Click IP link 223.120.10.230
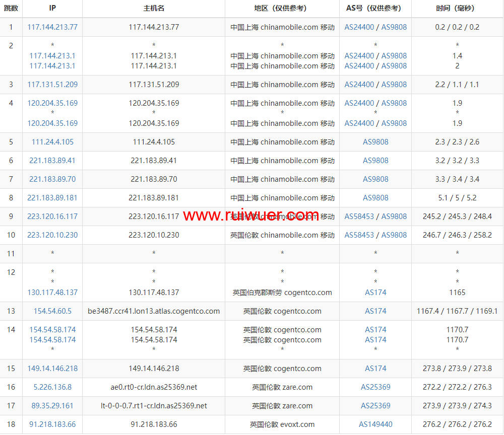Viewport: 504px width, 435px height. pos(52,235)
